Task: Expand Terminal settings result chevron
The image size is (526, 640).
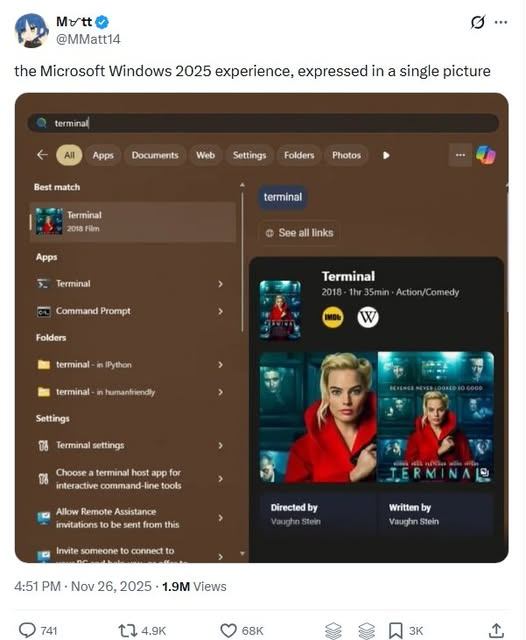Action: [x=220, y=446]
